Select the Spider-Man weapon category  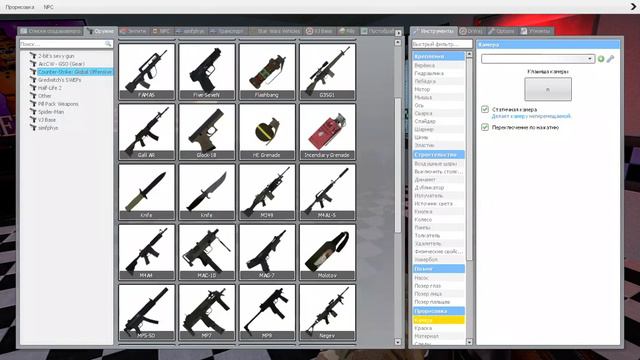point(51,112)
